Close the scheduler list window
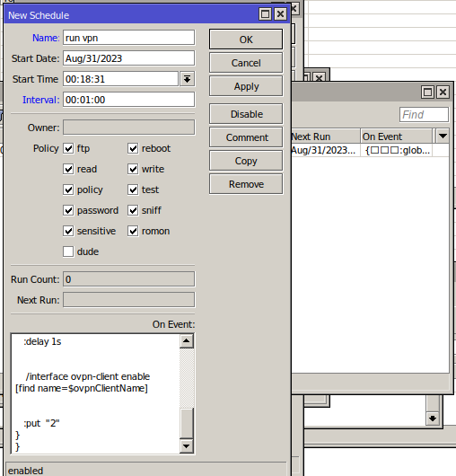The width and height of the screenshot is (456, 476). (x=443, y=92)
